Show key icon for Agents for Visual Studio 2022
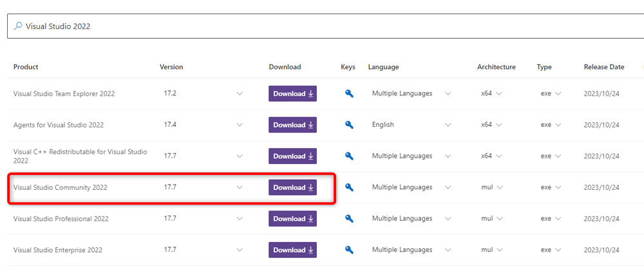 [x=349, y=125]
